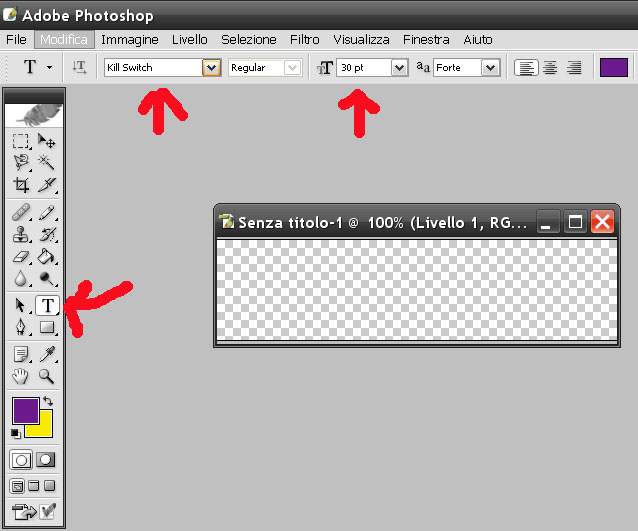Pick the Eyedropper tool

[46, 354]
